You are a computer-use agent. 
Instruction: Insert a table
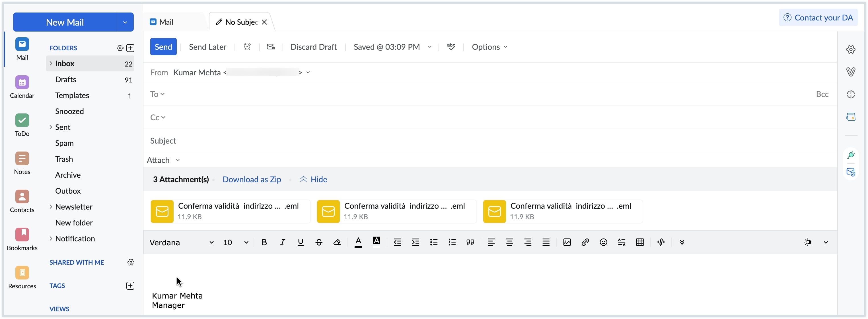pos(640,242)
